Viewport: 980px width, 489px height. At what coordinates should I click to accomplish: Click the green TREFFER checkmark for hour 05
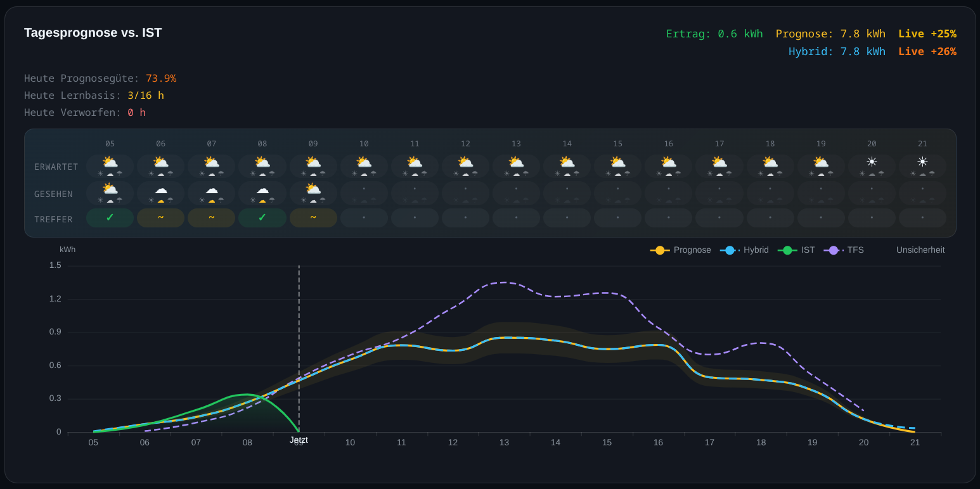(x=110, y=218)
